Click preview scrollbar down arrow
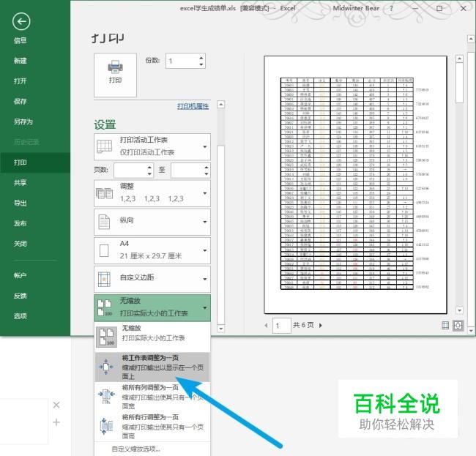This screenshot has height=456, width=476. 460,310
